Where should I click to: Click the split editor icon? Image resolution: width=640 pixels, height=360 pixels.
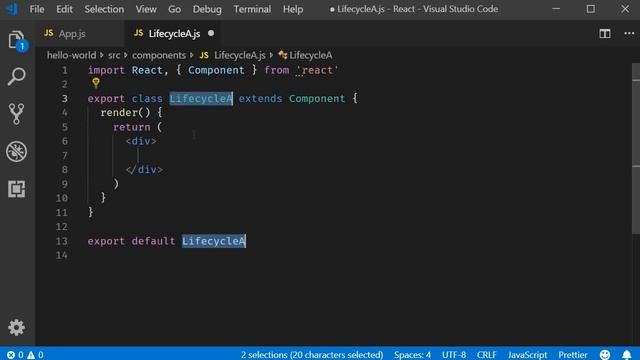(x=605, y=33)
